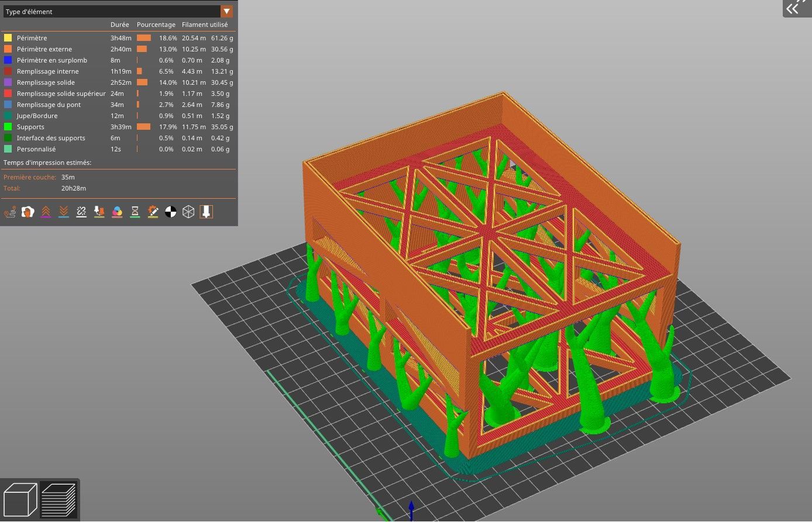Click the dark red Remplissage interne swatch

click(x=8, y=71)
